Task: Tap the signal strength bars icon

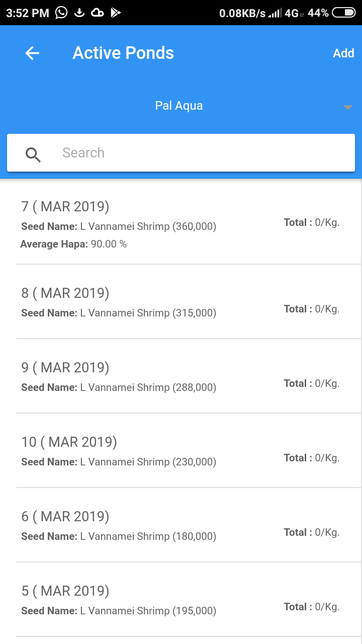Action: (275, 14)
